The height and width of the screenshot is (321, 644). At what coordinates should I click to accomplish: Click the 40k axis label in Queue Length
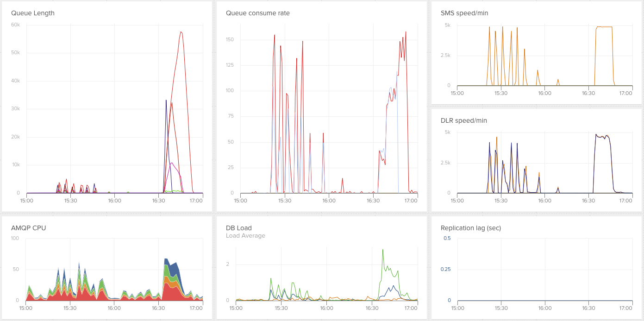[16, 81]
